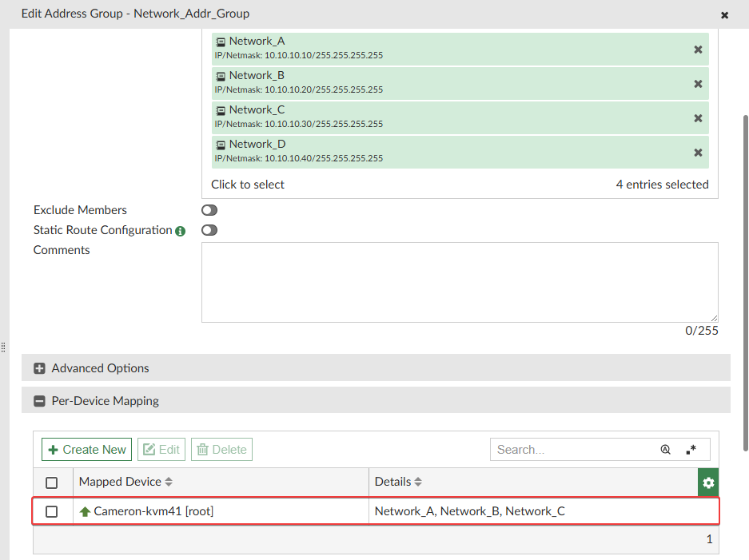Check the Cameron-kvm41 [root] row checkbox
Image resolution: width=749 pixels, height=560 pixels.
52,512
